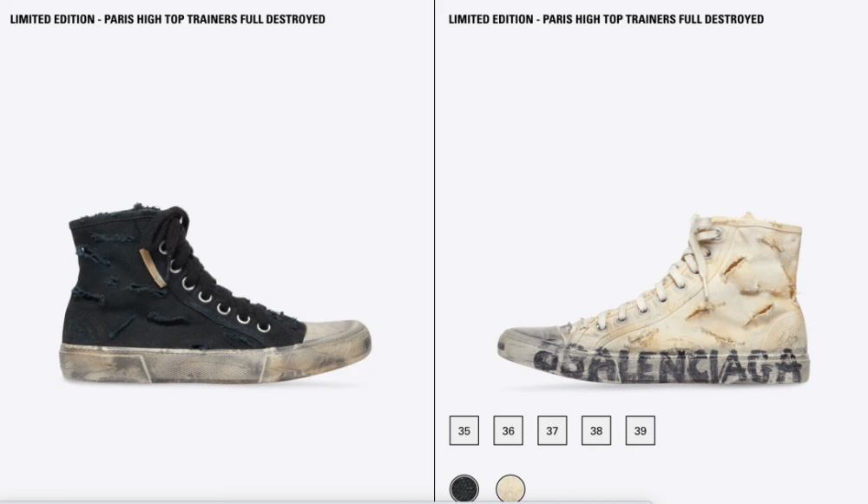This screenshot has width=868, height=504.
Task: Click the BALENCIAGA lettering on white shoe sole
Action: [668, 365]
